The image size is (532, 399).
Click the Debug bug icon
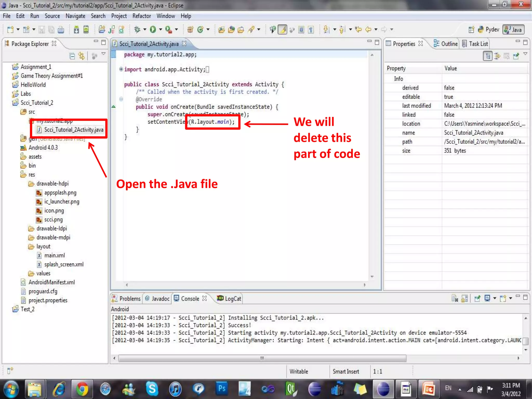(x=137, y=30)
